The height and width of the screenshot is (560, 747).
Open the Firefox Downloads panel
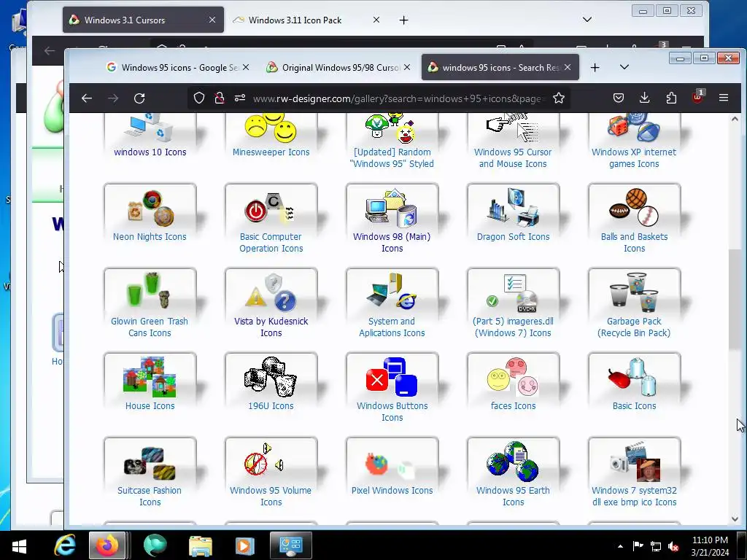tap(645, 98)
